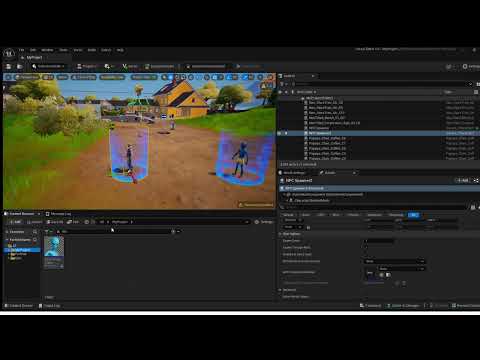The width and height of the screenshot is (480, 360).
Task: Click the save icon in main toolbar
Action: pos(9,67)
